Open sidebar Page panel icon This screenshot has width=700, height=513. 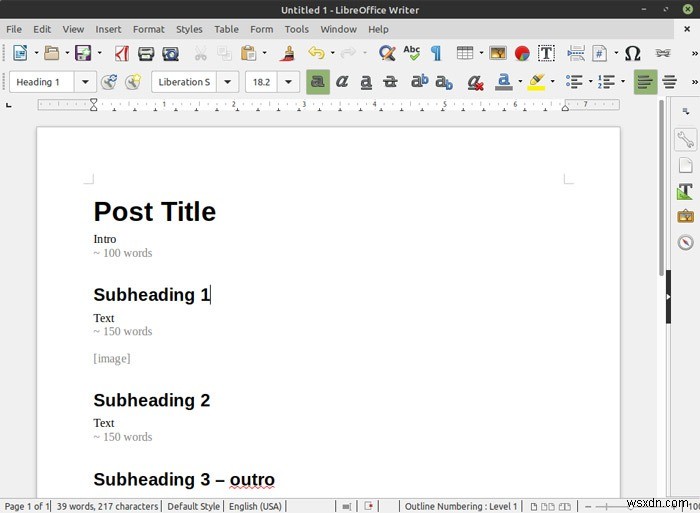pos(685,165)
